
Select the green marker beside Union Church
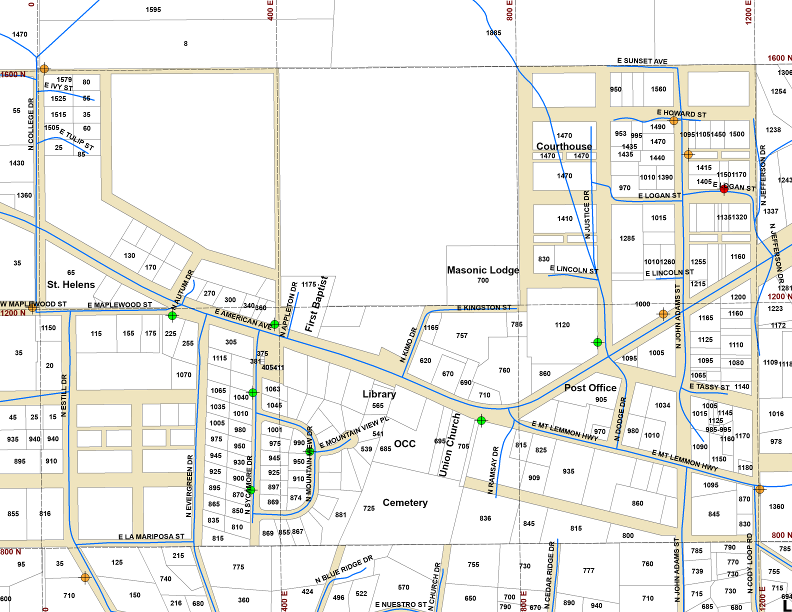(482, 420)
